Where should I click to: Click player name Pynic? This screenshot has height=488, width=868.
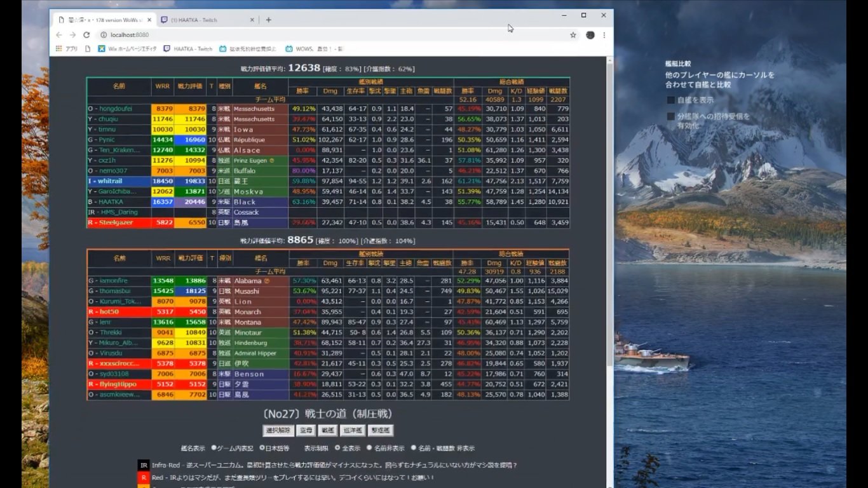point(107,140)
